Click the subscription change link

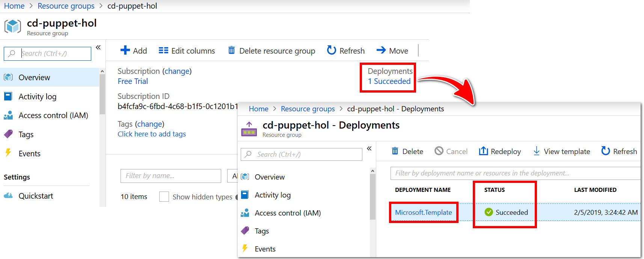coord(177,71)
